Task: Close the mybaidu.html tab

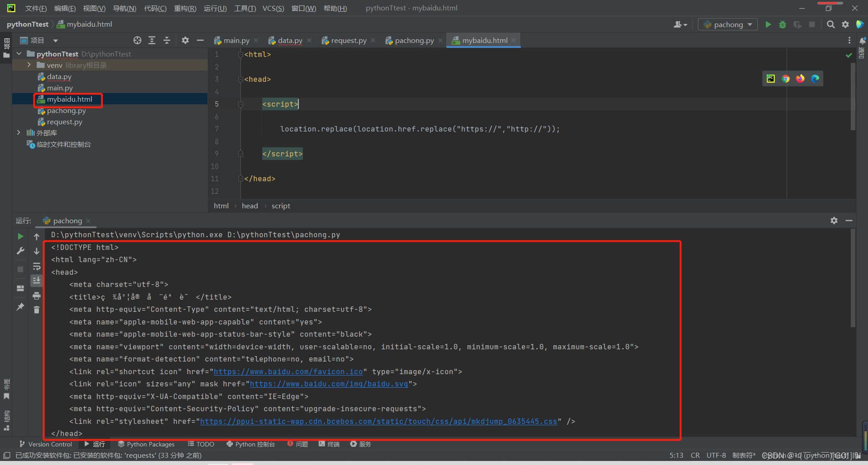Action: [514, 40]
